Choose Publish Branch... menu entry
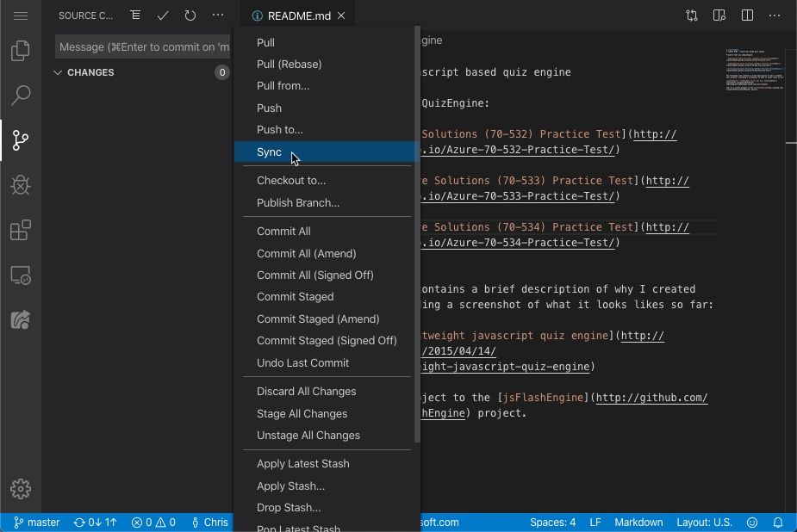The width and height of the screenshot is (797, 532). tap(327, 203)
